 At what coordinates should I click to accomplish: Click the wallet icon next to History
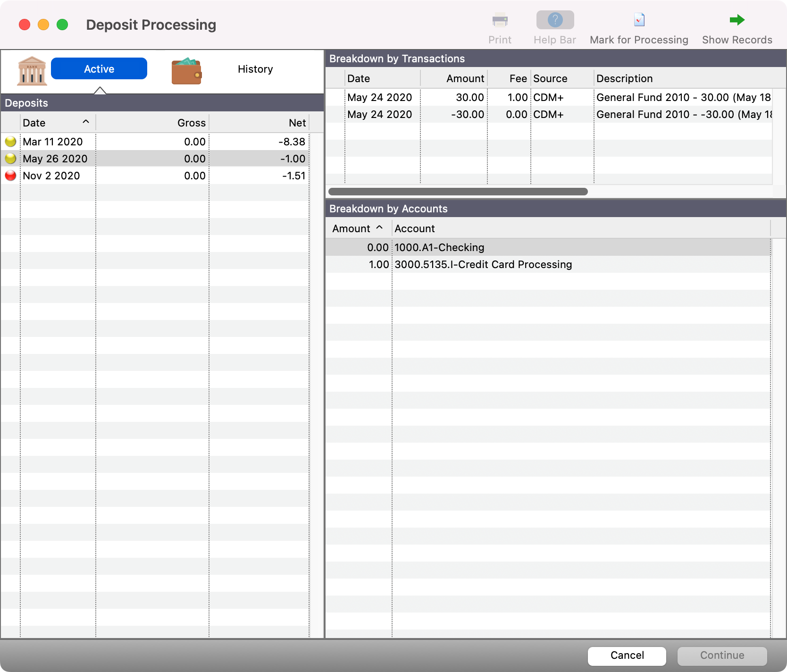[187, 71]
